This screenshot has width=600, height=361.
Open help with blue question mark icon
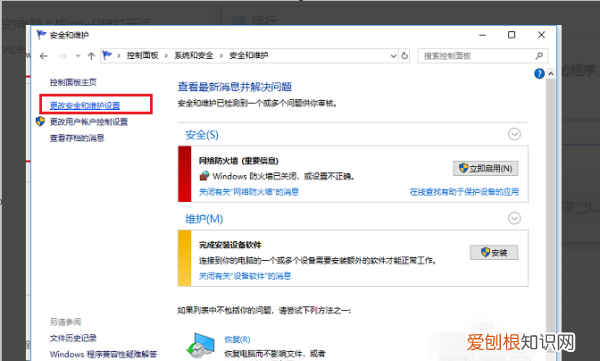(539, 74)
